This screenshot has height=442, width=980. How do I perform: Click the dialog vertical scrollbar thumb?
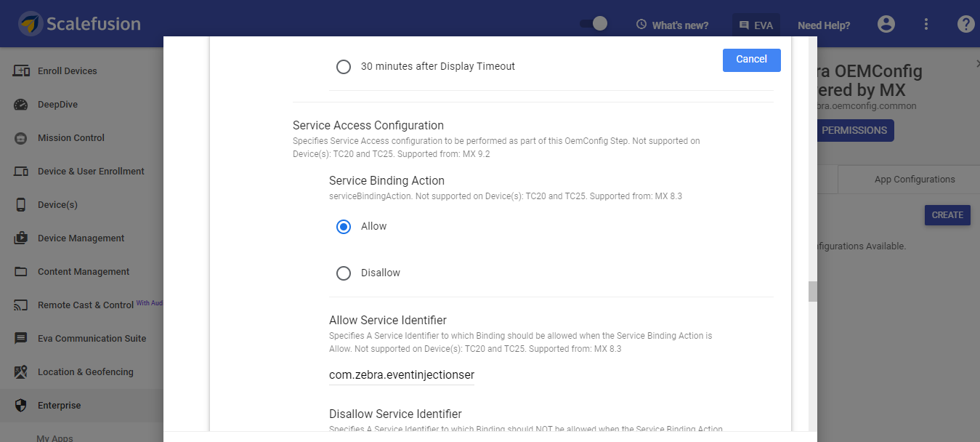pos(813,292)
